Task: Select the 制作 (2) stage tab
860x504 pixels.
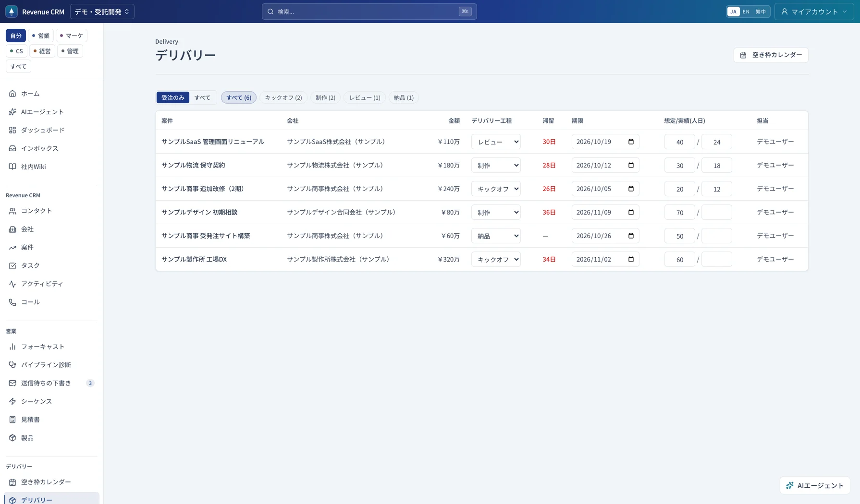Action: [325, 97]
